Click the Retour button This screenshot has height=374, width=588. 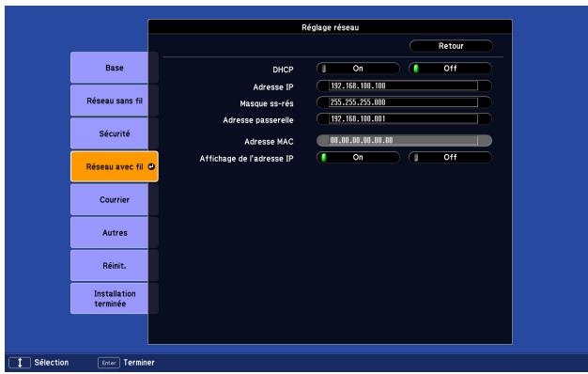(x=451, y=46)
